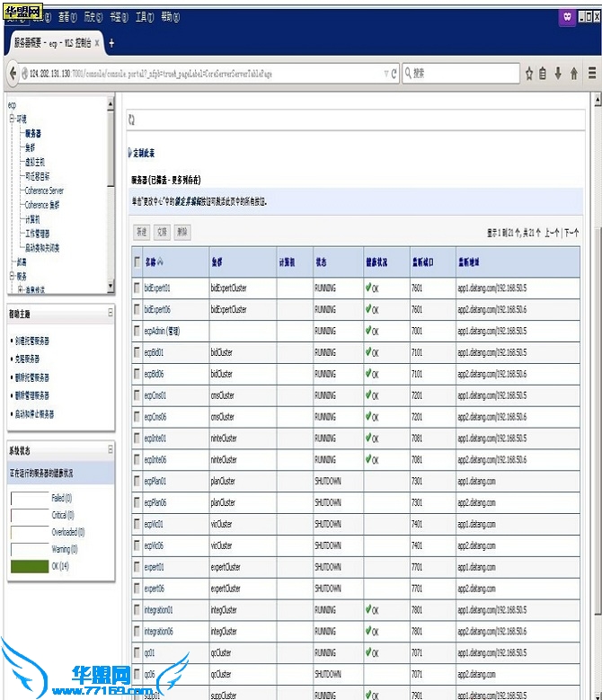Click the bookmark star icon
602x700 pixels.
529,74
